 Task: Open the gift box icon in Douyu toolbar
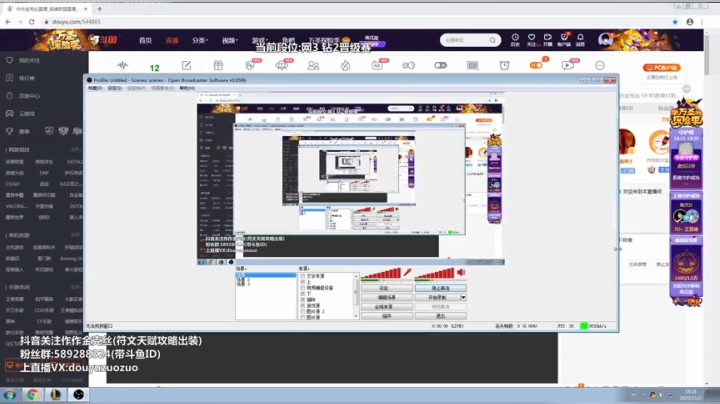tap(218, 65)
